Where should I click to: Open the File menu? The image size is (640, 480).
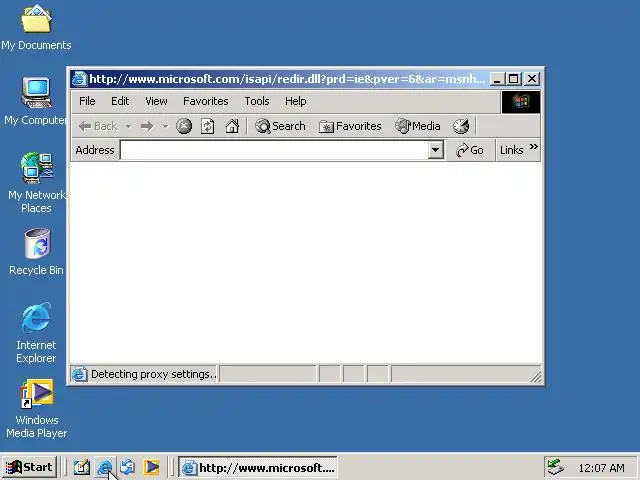click(x=87, y=101)
